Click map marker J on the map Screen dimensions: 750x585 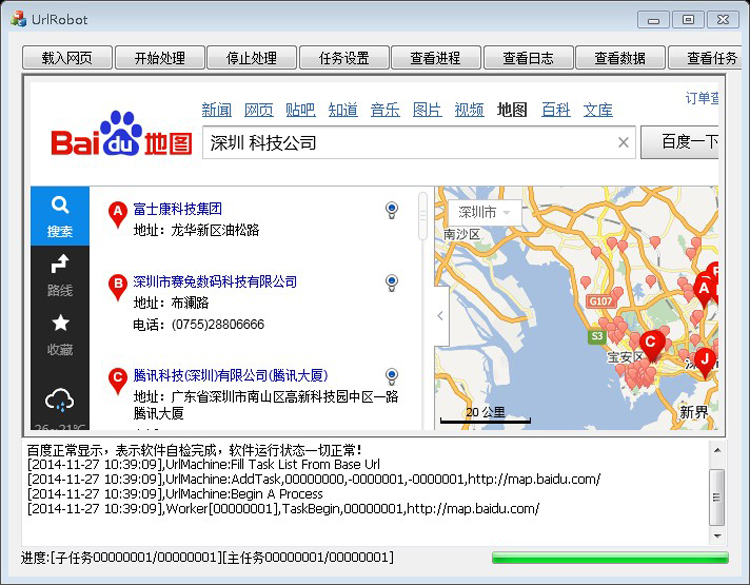[705, 362]
